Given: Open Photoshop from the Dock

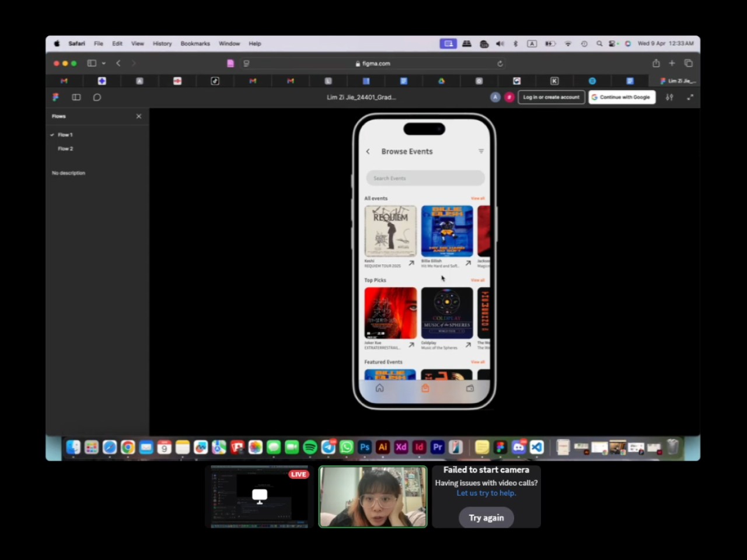Looking at the screenshot, I should tap(365, 447).
